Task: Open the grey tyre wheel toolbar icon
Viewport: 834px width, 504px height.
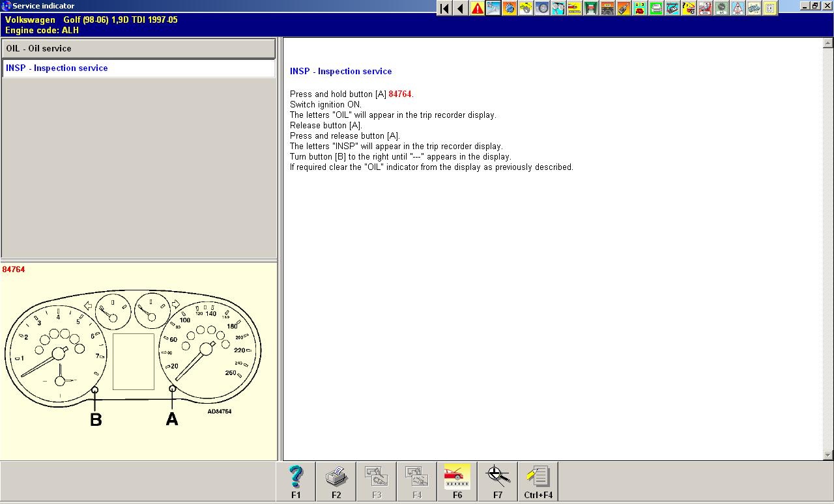Action: (x=542, y=8)
